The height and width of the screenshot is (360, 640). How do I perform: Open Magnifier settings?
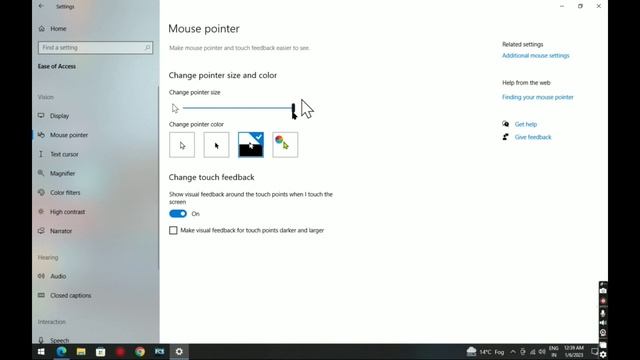tap(62, 173)
